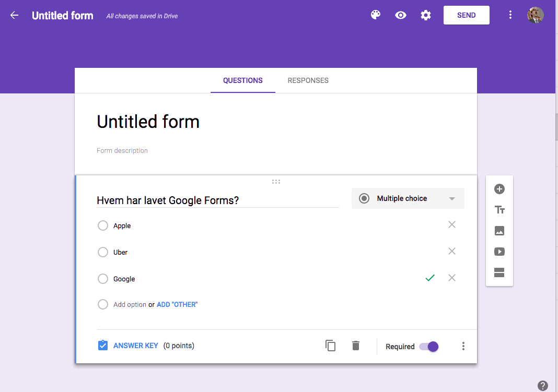558x392 pixels.
Task: Delete the question using the trash icon
Action: [355, 346]
